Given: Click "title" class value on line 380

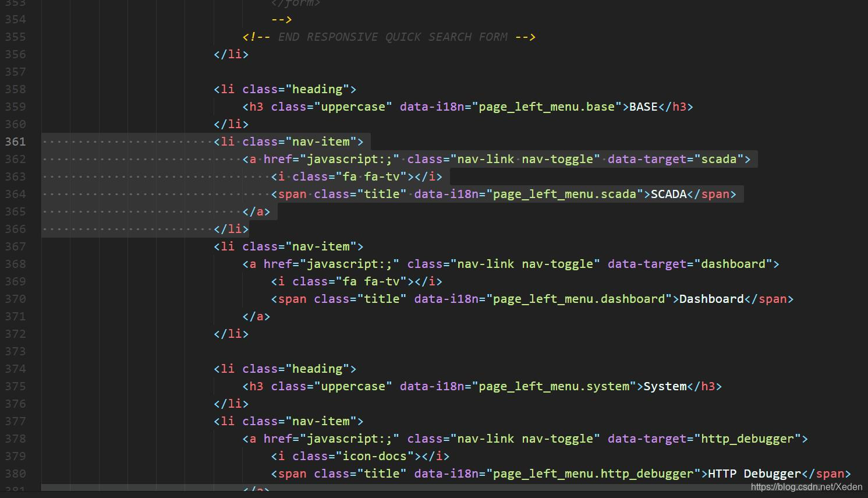Looking at the screenshot, I should coord(382,474).
